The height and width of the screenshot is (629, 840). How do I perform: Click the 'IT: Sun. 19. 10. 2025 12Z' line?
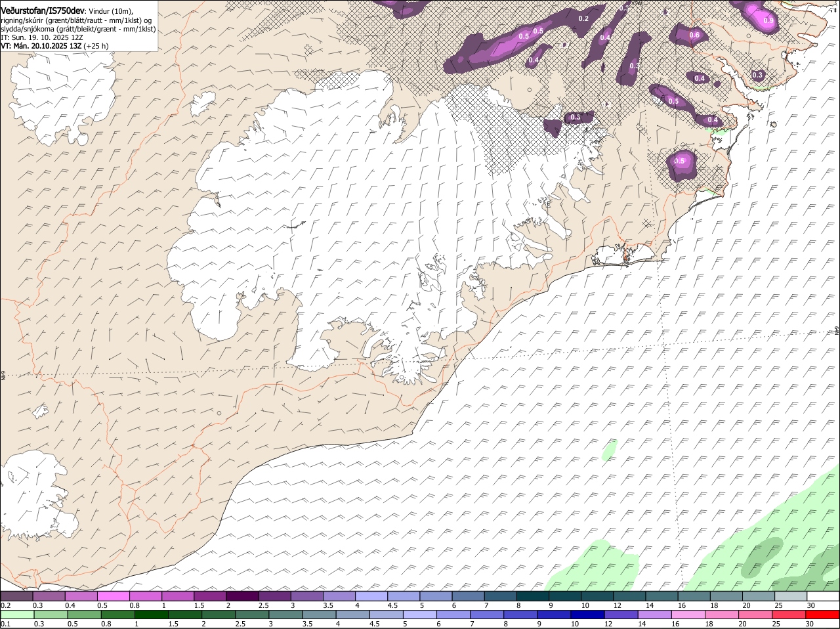tap(42, 37)
